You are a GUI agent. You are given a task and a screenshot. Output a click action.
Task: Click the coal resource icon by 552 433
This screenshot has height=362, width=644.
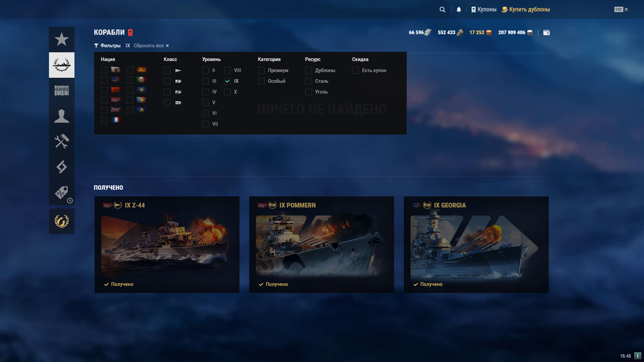[x=460, y=33]
